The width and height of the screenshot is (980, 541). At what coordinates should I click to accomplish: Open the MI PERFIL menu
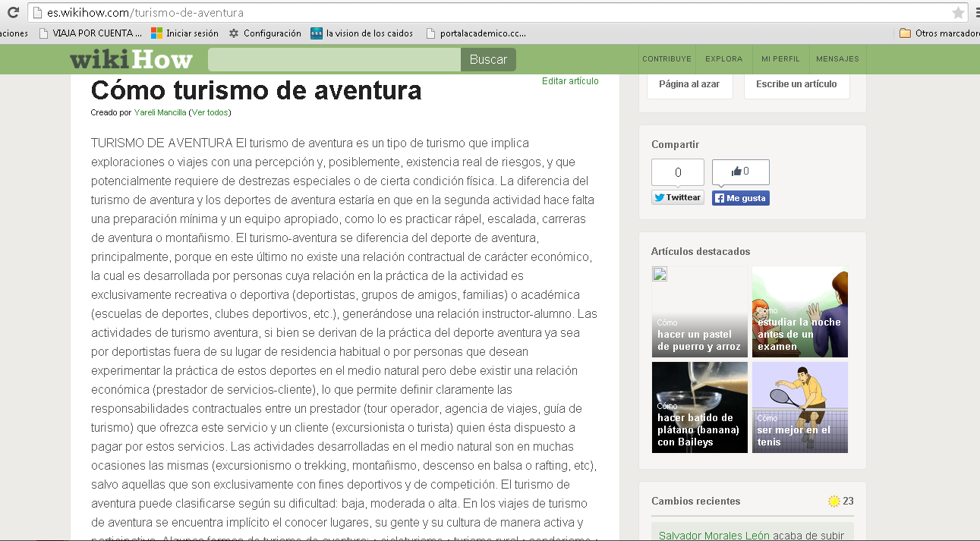[x=780, y=59]
